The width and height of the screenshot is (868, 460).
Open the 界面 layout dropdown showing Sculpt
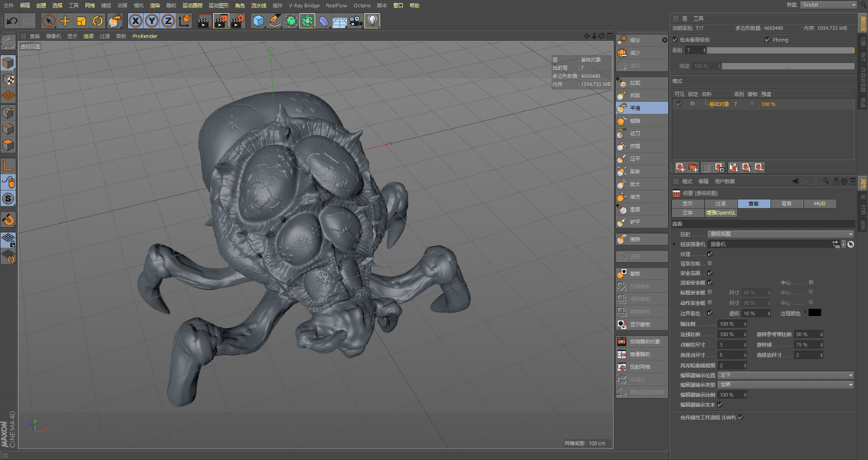(x=829, y=5)
